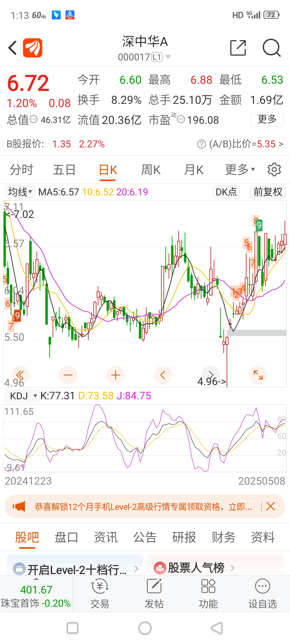The width and height of the screenshot is (290, 644).
Task: Tap the info icon beside 市盈
Action: pos(181,119)
